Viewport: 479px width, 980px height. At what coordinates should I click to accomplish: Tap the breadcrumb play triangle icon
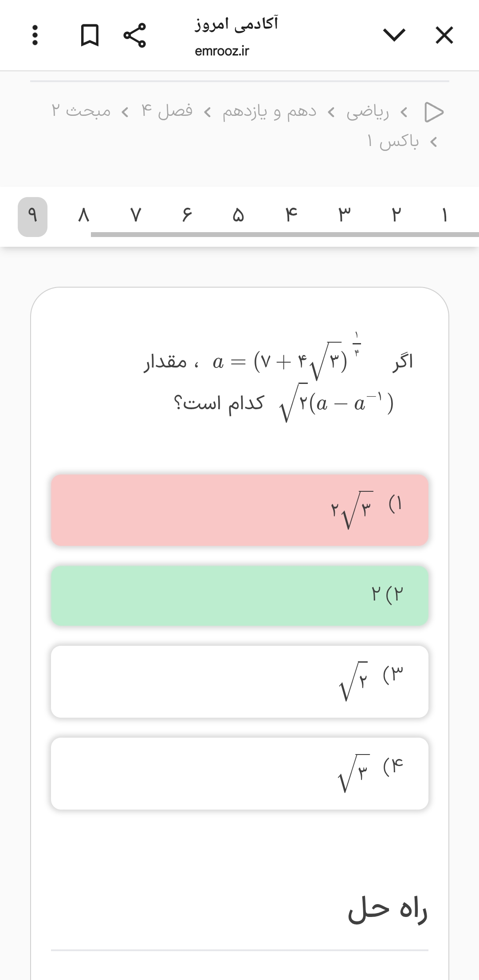434,112
